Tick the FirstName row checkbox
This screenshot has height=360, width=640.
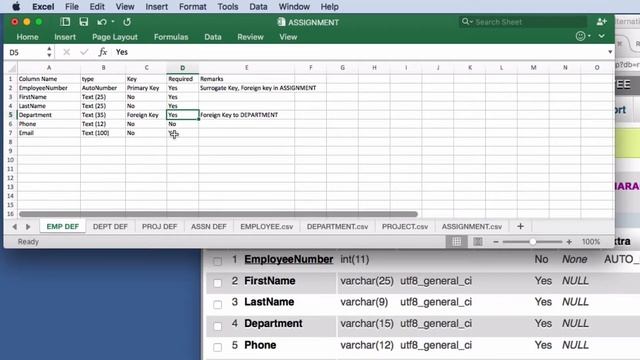tap(218, 282)
